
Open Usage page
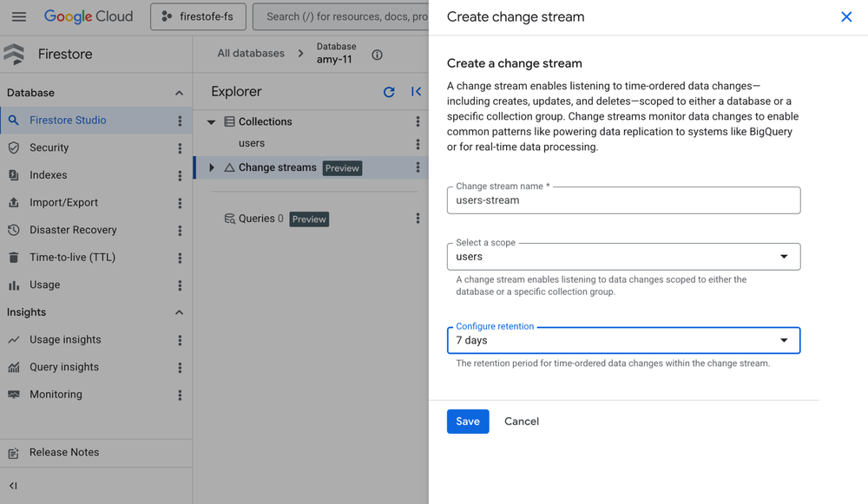45,285
